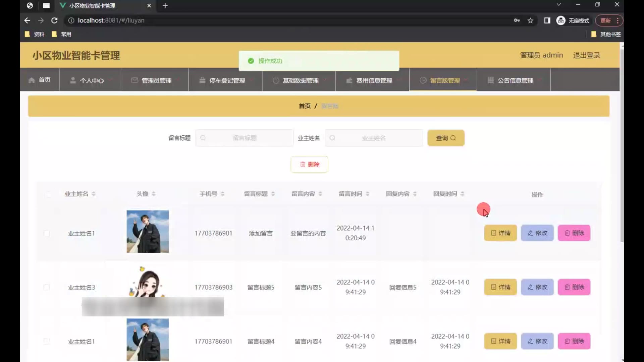This screenshot has height=362, width=644.
Task: Click 退出登录 to log out
Action: pos(586,55)
